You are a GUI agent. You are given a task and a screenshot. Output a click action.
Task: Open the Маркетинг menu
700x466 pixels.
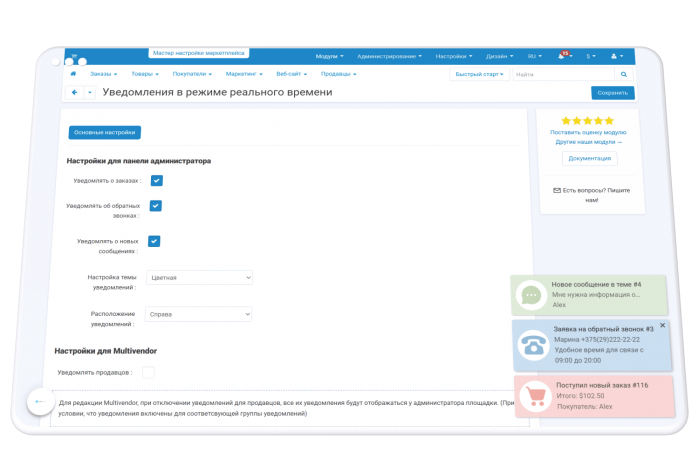point(244,74)
